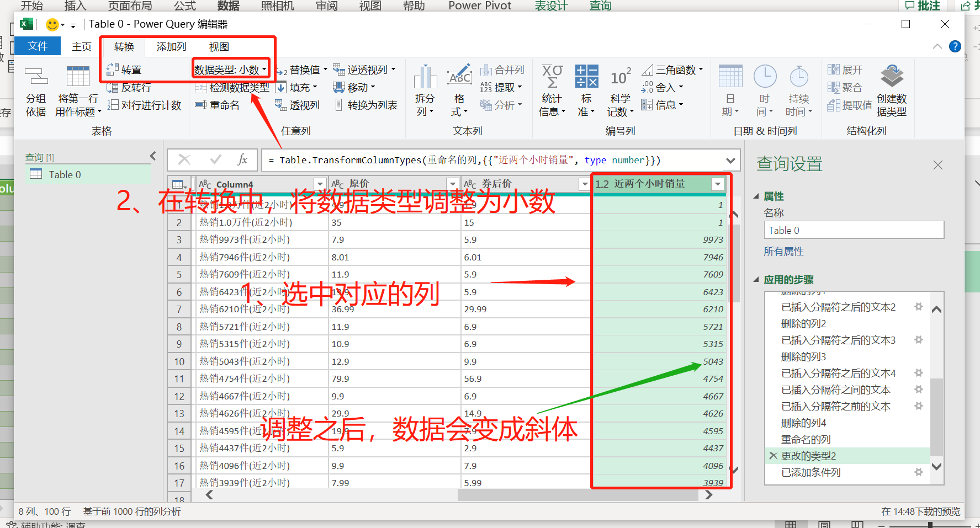Screen dimensions: 980x528
Task: Switch to the Transform (转换) tab
Action: [124, 47]
